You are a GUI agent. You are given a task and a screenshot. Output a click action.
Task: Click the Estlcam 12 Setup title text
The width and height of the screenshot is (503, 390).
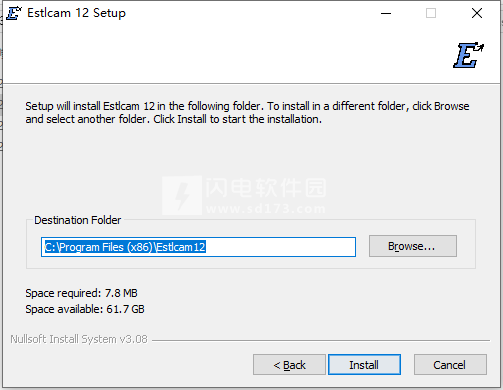tap(76, 13)
